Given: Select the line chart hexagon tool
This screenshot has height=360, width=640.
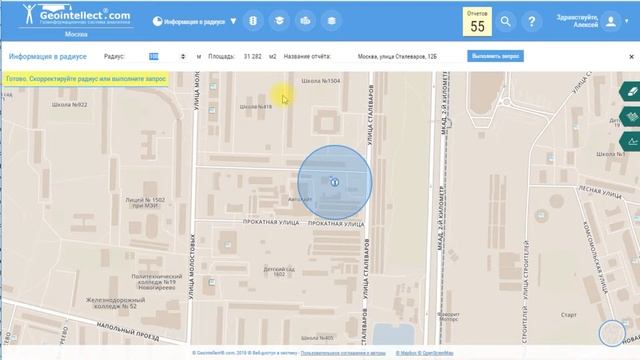Looking at the screenshot, I should click(x=631, y=142).
